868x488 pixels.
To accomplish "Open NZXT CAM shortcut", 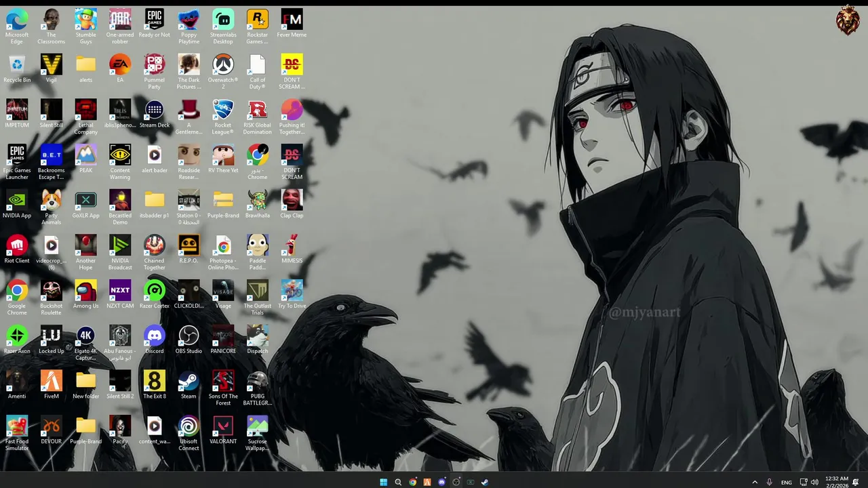I will pyautogui.click(x=120, y=295).
